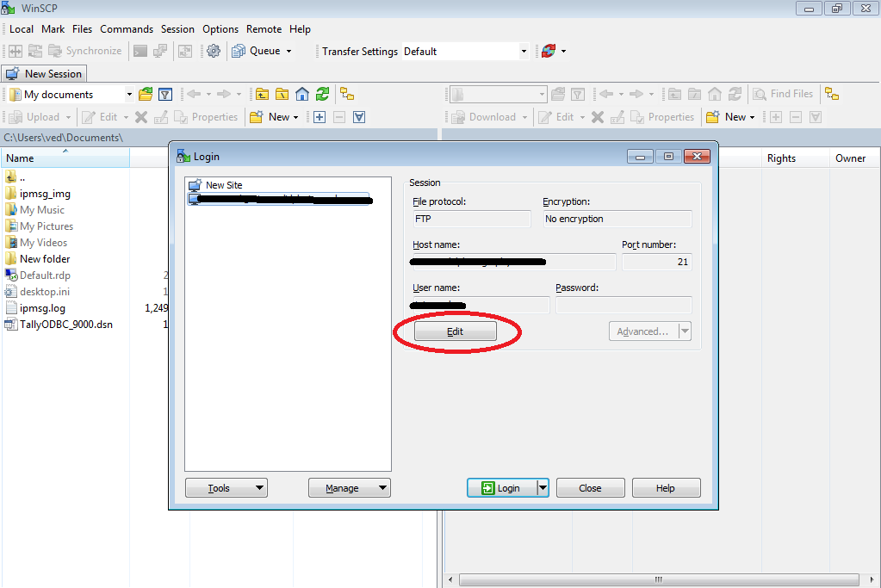The image size is (881, 588).
Task: Toggle the local panel directory tree icon
Action: (x=347, y=95)
